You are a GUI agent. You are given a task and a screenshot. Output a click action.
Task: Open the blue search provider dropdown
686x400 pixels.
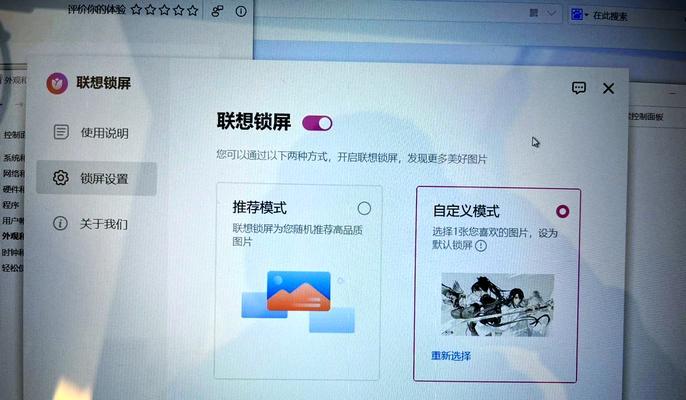pos(580,14)
